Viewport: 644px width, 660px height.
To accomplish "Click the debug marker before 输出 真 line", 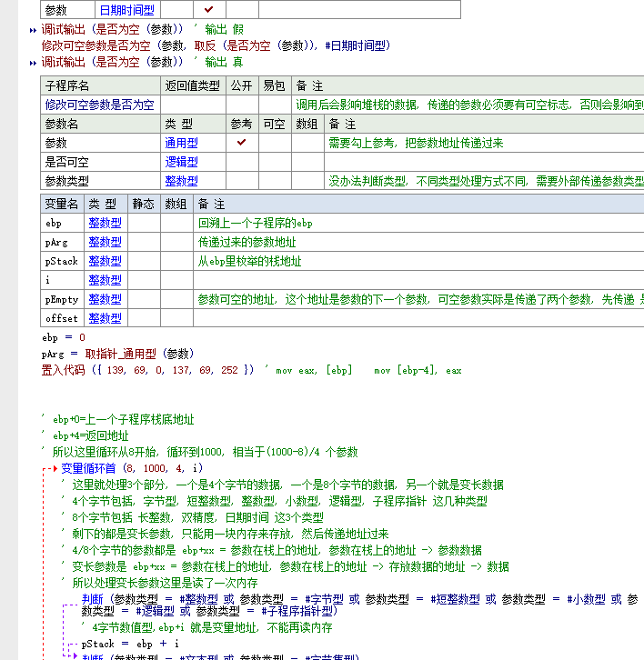I will 33,63.
